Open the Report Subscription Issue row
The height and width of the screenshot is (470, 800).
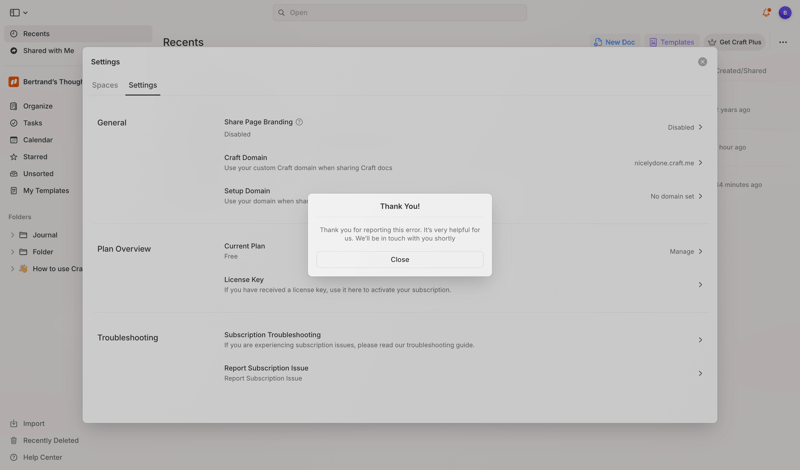(x=463, y=373)
